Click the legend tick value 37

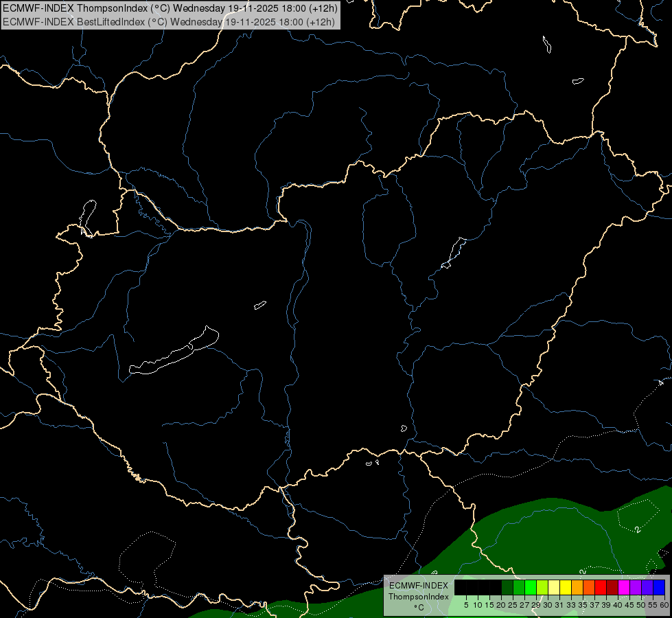click(x=594, y=605)
